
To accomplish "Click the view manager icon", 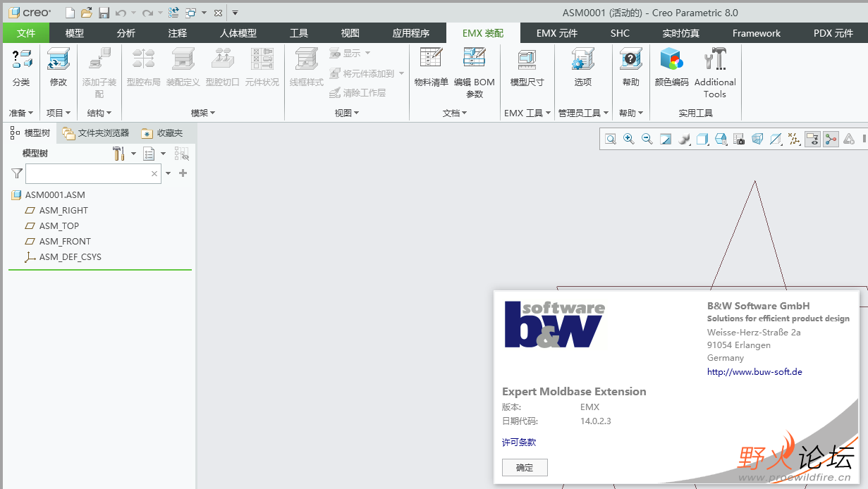I will pyautogui.click(x=721, y=140).
